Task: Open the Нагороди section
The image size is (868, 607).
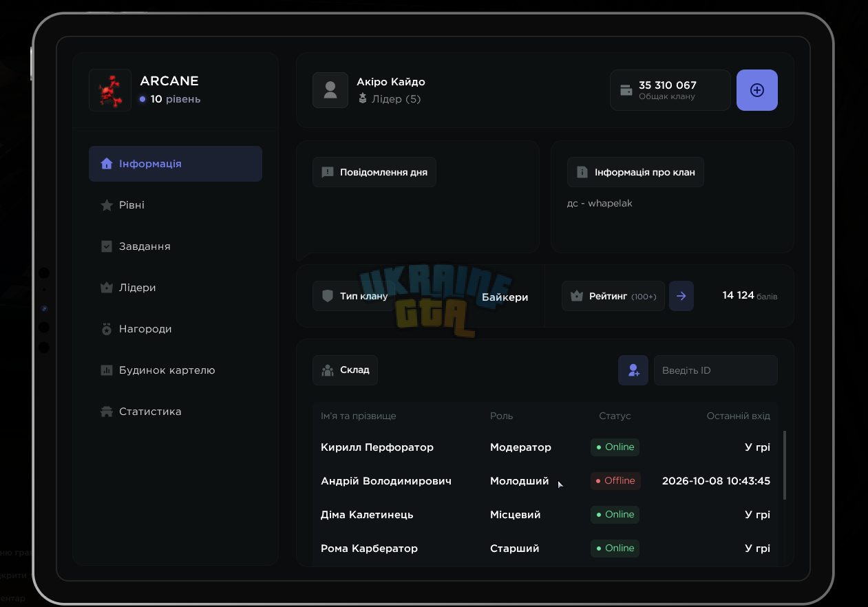Action: tap(176, 329)
